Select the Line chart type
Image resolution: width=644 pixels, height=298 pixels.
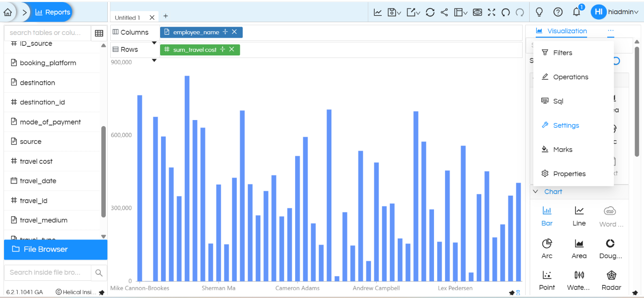579,216
